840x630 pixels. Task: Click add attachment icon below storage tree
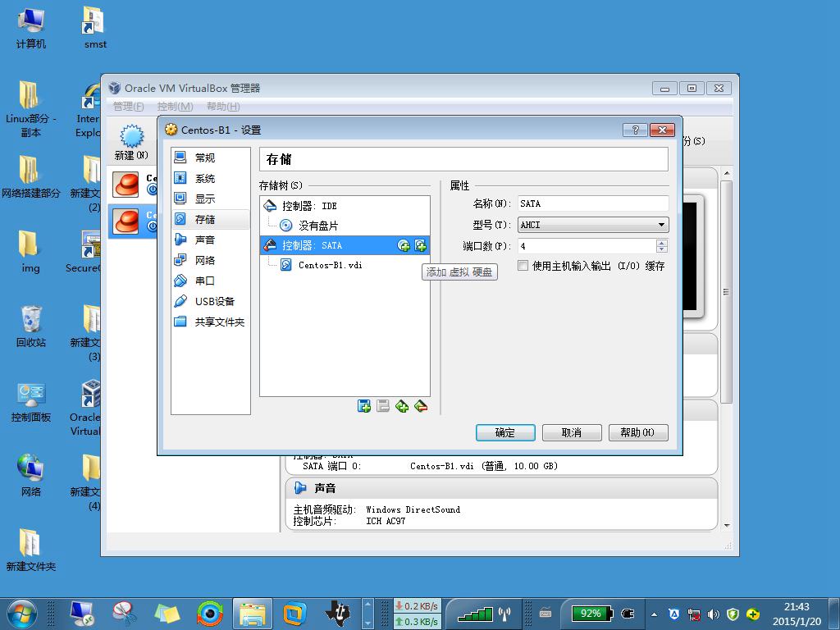[402, 406]
